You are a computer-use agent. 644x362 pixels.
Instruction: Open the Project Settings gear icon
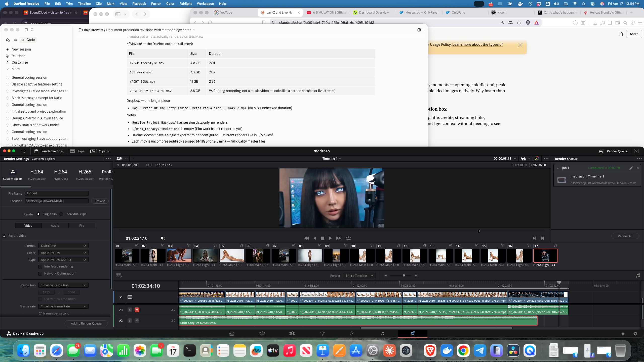635,334
